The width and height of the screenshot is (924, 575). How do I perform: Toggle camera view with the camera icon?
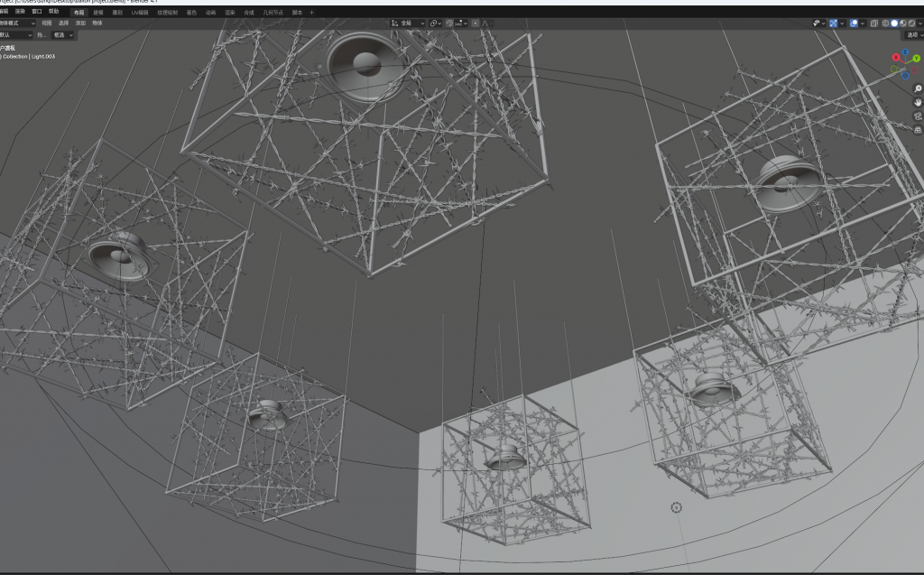coord(918,116)
